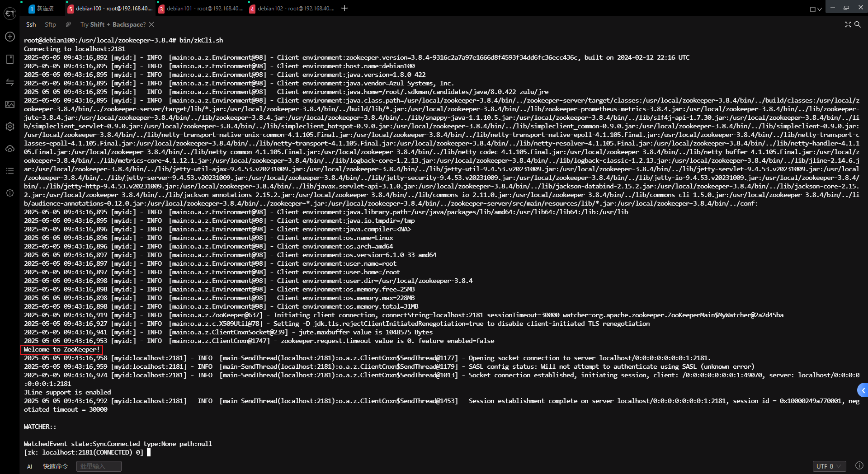
Task: Click the add new connection plus icon in sidebar
Action: pos(10,37)
